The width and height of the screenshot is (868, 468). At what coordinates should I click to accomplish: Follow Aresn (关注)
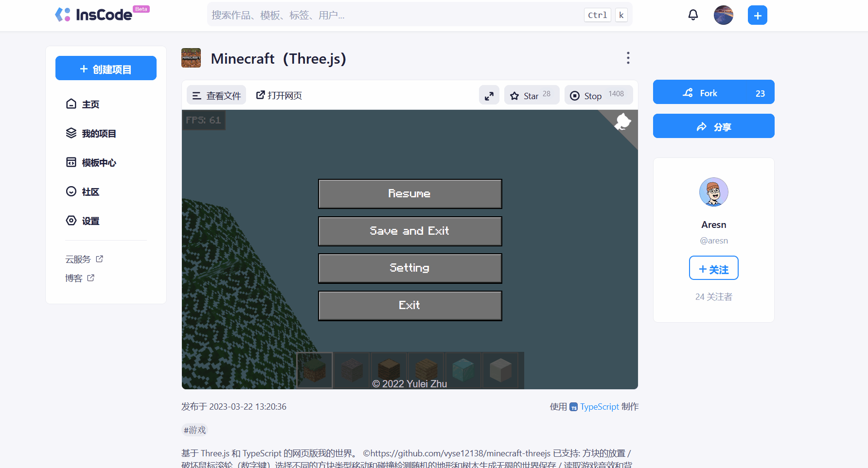[x=713, y=268]
